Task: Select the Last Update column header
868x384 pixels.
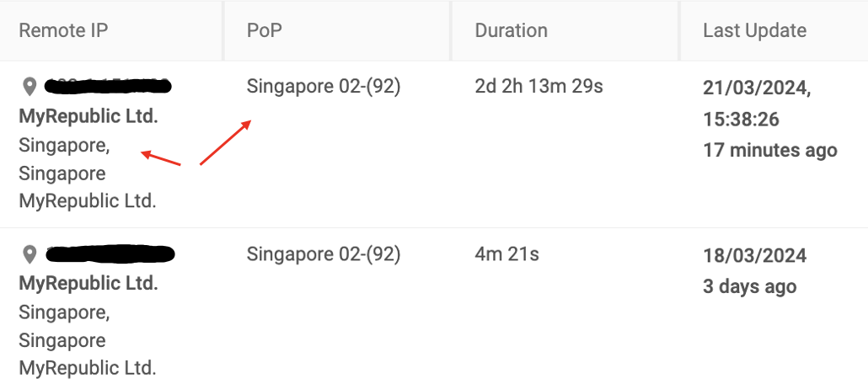Action: (x=754, y=30)
